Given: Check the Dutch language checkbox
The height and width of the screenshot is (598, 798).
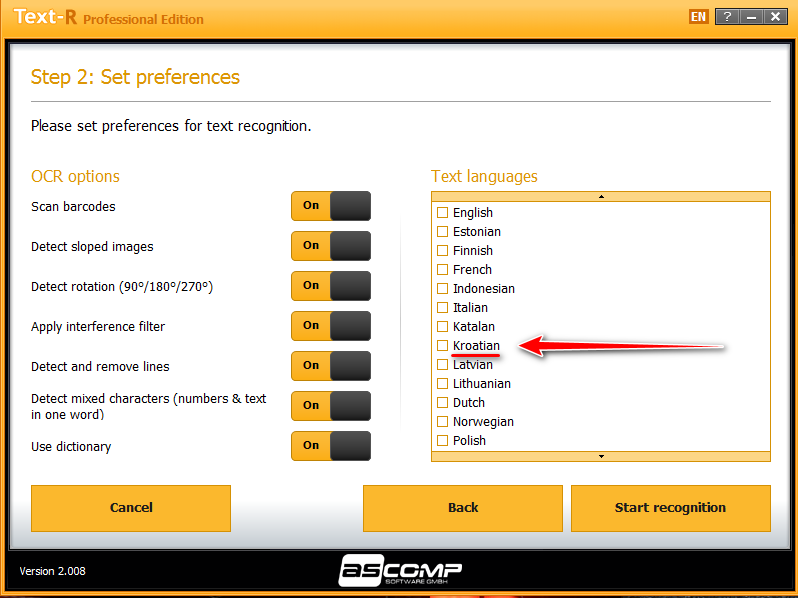Looking at the screenshot, I should pos(443,403).
